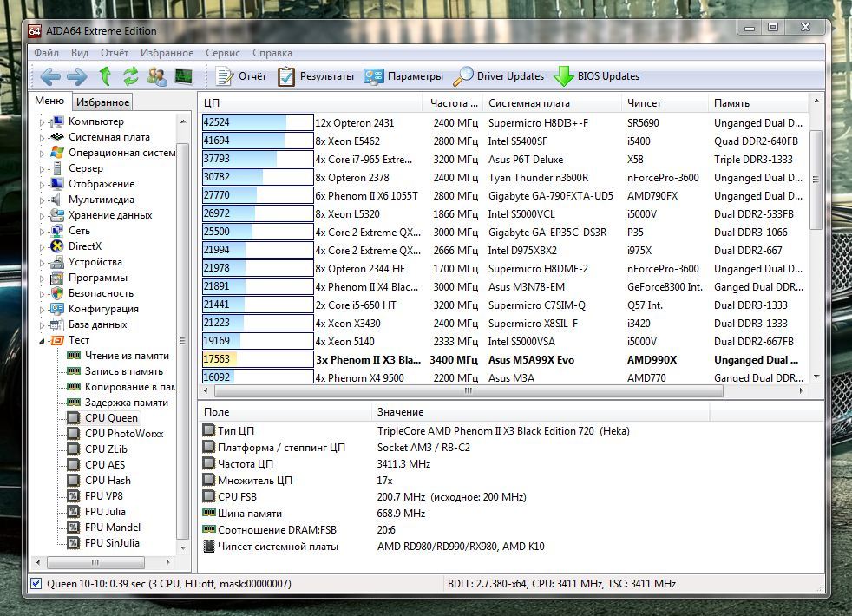Click the results list scroll down arrow

click(816, 377)
